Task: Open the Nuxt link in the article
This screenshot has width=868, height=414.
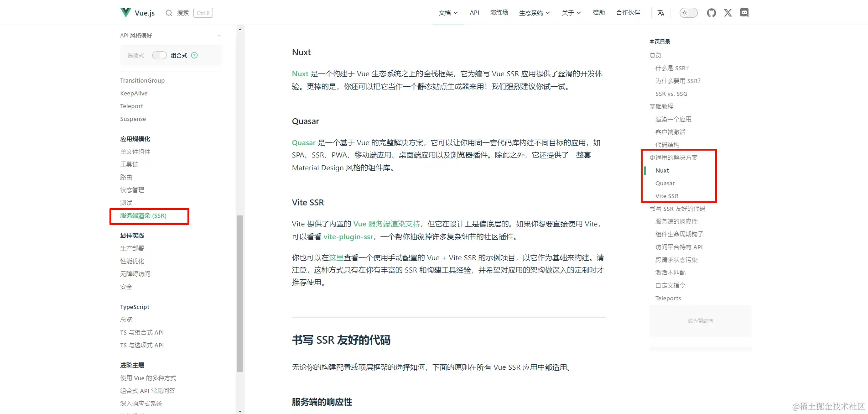Action: (x=300, y=73)
